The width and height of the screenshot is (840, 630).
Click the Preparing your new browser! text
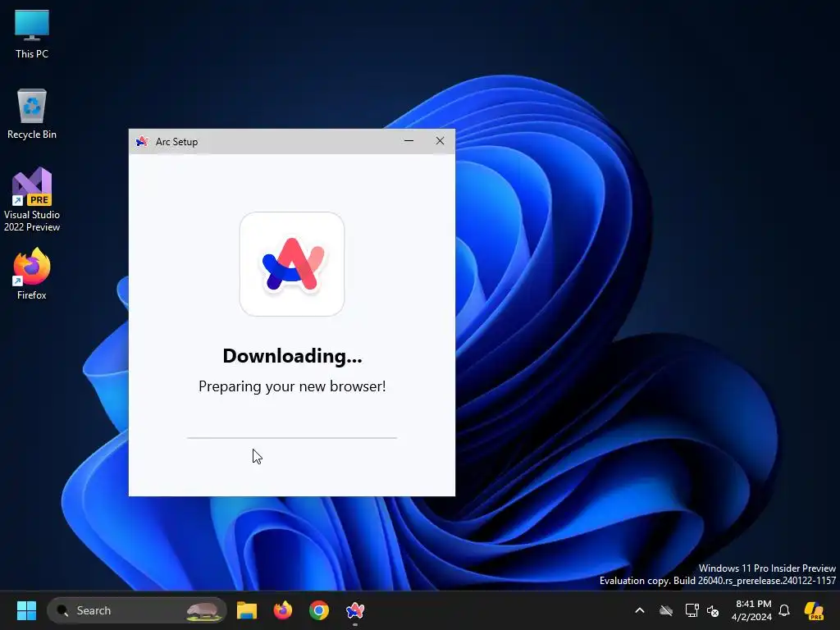click(292, 386)
